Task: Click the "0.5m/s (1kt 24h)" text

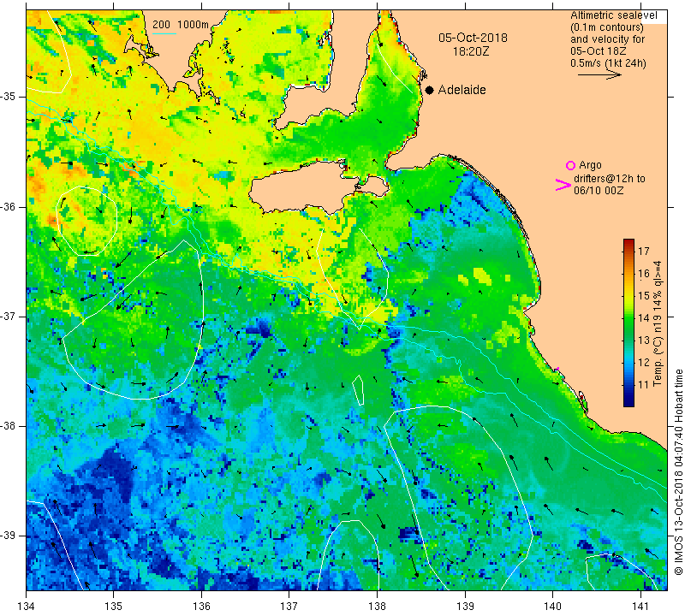Action: click(x=608, y=62)
